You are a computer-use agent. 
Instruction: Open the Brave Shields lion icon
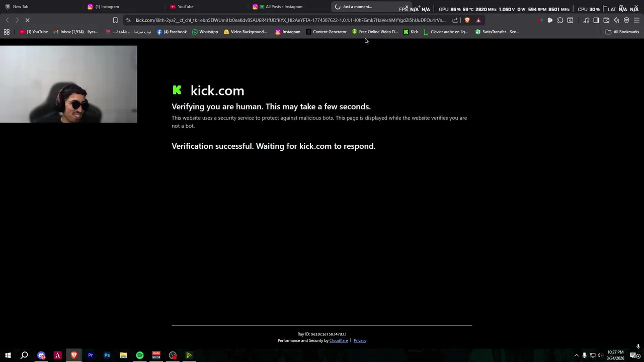(467, 20)
